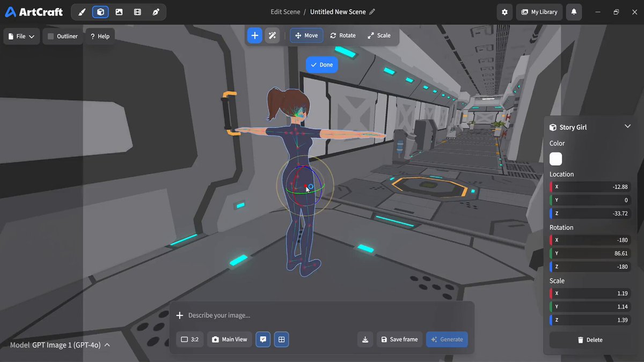The image size is (644, 362).
Task: Click the blue plus add-object button
Action: (x=255, y=35)
